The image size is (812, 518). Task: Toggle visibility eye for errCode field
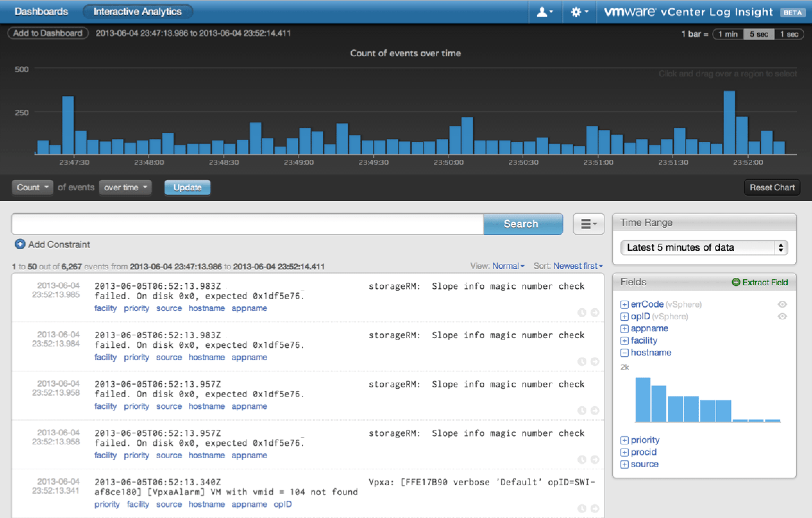pyautogui.click(x=782, y=304)
